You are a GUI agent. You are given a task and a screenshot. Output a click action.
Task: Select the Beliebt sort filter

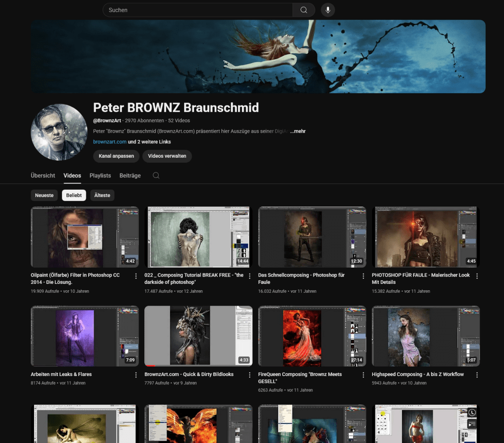(74, 195)
